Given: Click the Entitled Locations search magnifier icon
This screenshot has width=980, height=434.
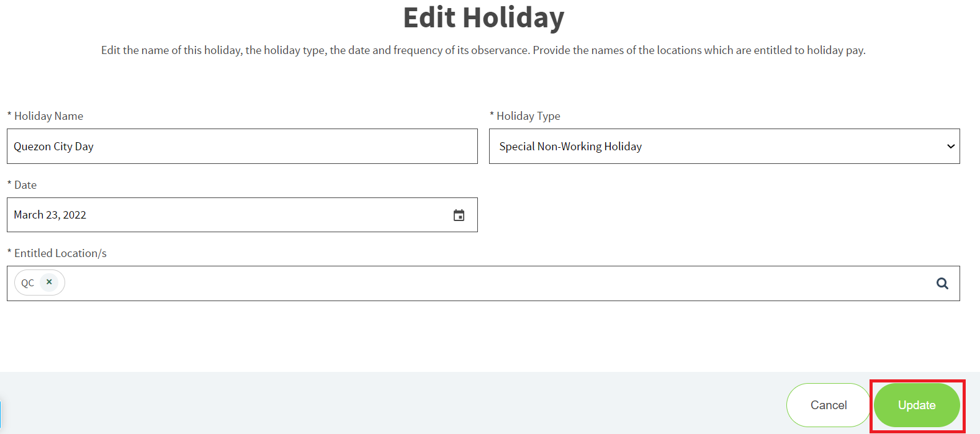Looking at the screenshot, I should [x=942, y=283].
